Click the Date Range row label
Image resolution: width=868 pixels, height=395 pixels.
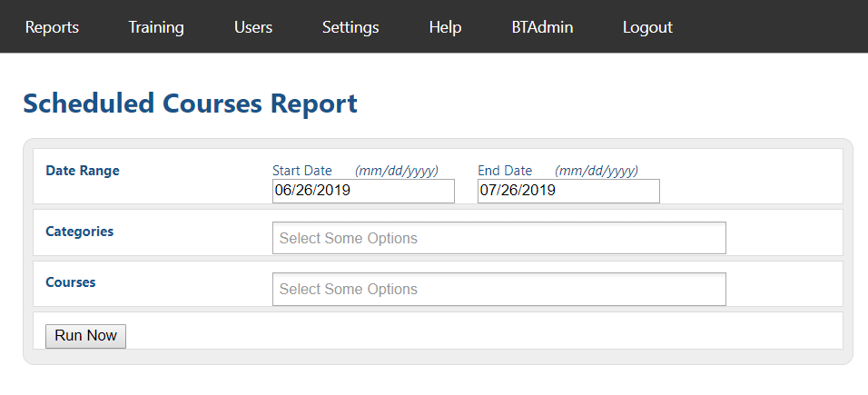[x=83, y=171]
